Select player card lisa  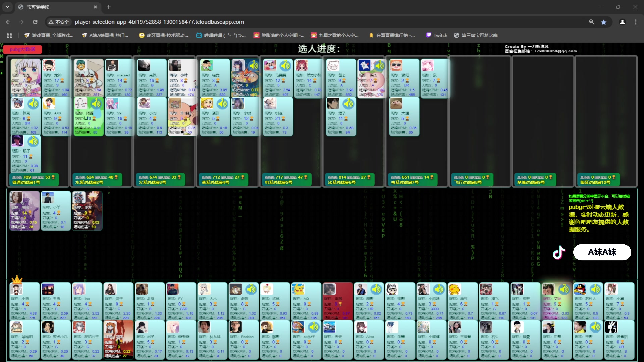point(87,301)
